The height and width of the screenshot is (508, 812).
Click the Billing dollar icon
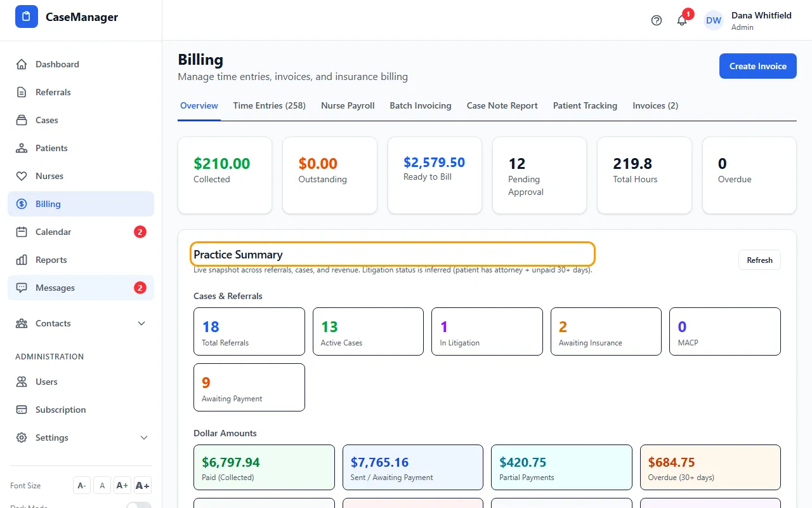[x=22, y=204]
